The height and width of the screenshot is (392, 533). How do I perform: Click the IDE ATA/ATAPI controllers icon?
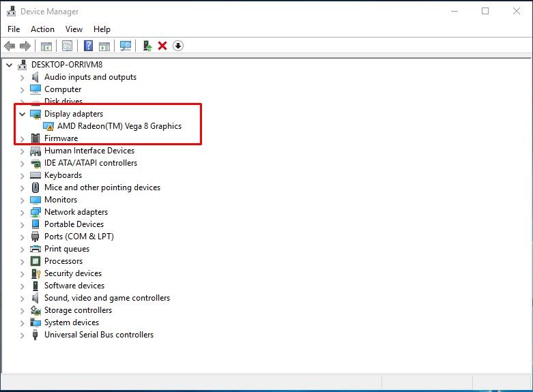click(35, 163)
